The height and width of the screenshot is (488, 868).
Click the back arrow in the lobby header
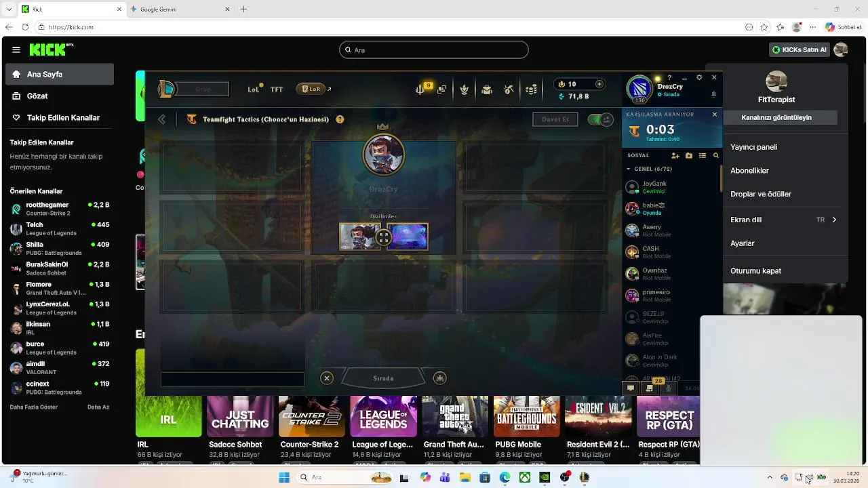point(161,119)
